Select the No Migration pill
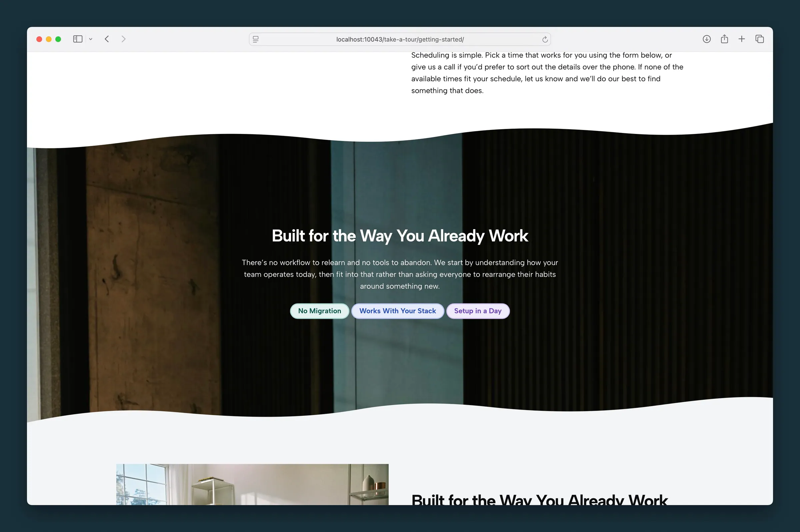 319,311
